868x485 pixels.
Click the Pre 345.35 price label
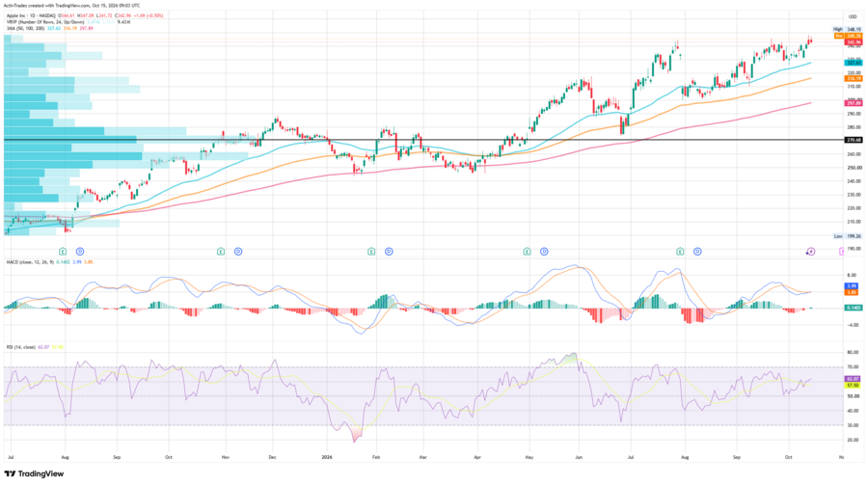[849, 36]
